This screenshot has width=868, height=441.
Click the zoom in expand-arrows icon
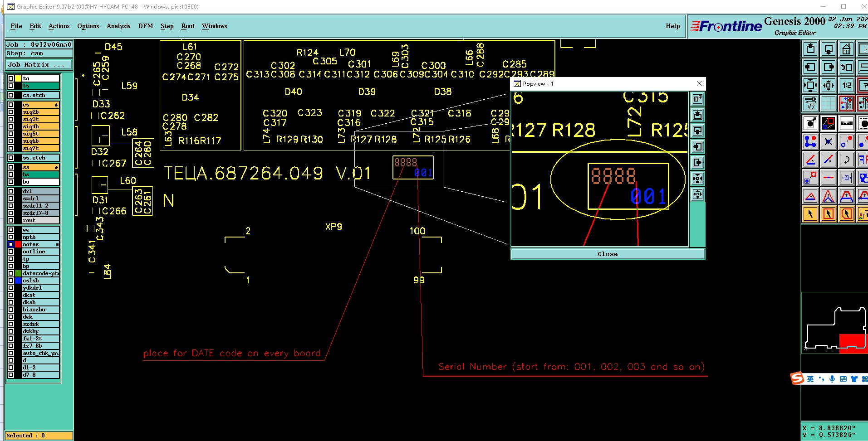[810, 85]
